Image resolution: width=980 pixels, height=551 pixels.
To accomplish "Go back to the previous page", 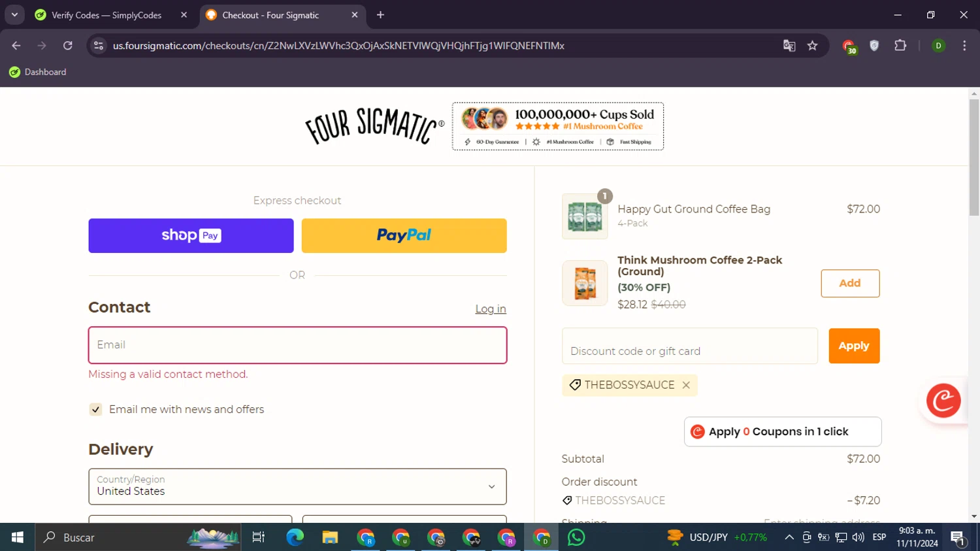I will click(16, 46).
